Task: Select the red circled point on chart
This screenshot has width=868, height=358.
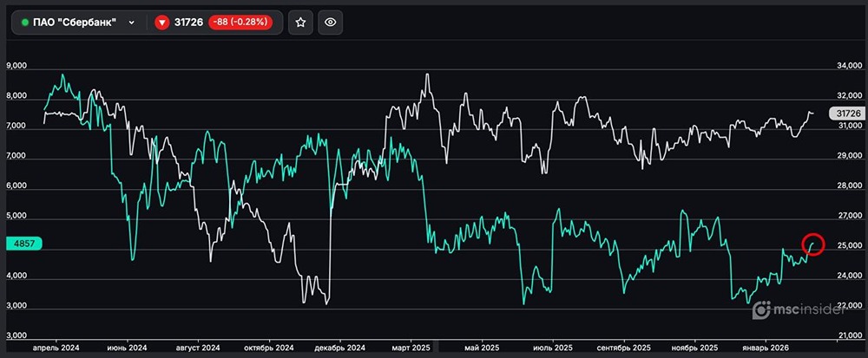Action: [x=813, y=245]
